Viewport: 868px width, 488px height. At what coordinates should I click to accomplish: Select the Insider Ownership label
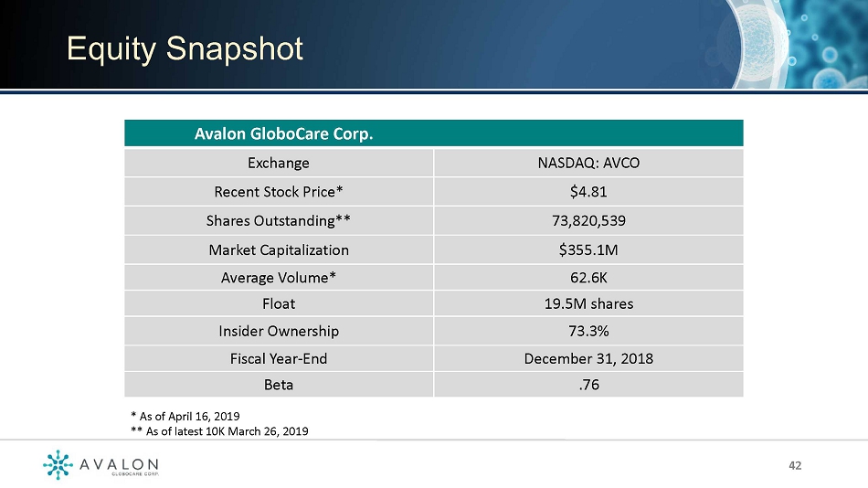coord(279,331)
